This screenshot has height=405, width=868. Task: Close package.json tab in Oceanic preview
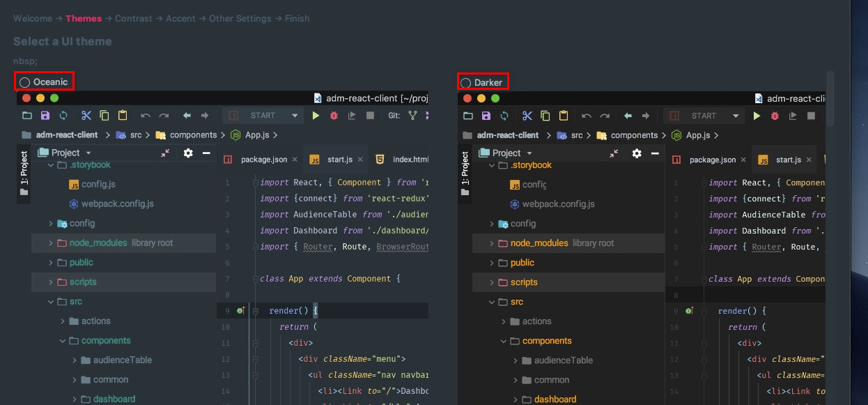(x=295, y=160)
